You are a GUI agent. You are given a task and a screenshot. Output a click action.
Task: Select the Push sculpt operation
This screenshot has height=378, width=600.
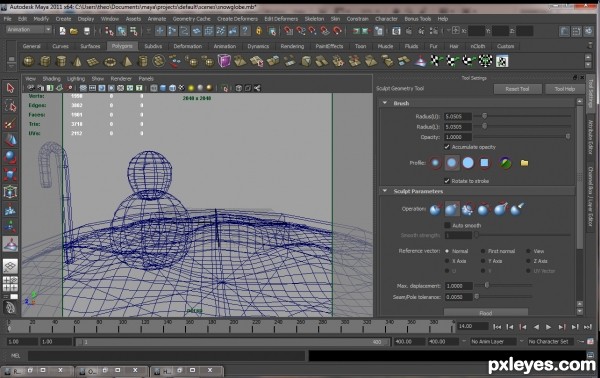[435, 209]
